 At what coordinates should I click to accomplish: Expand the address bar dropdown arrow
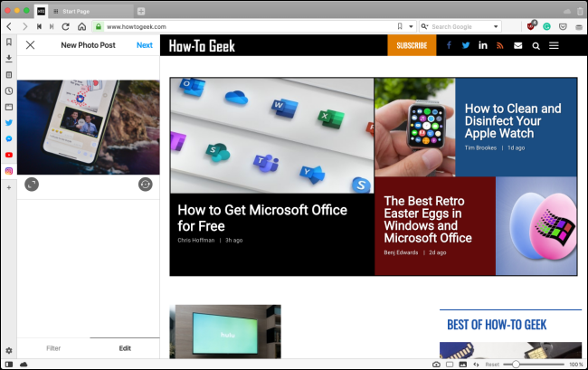coord(411,26)
